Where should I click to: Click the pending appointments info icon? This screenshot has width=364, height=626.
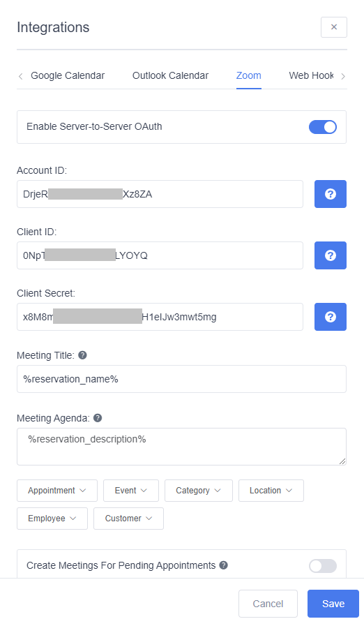224,565
